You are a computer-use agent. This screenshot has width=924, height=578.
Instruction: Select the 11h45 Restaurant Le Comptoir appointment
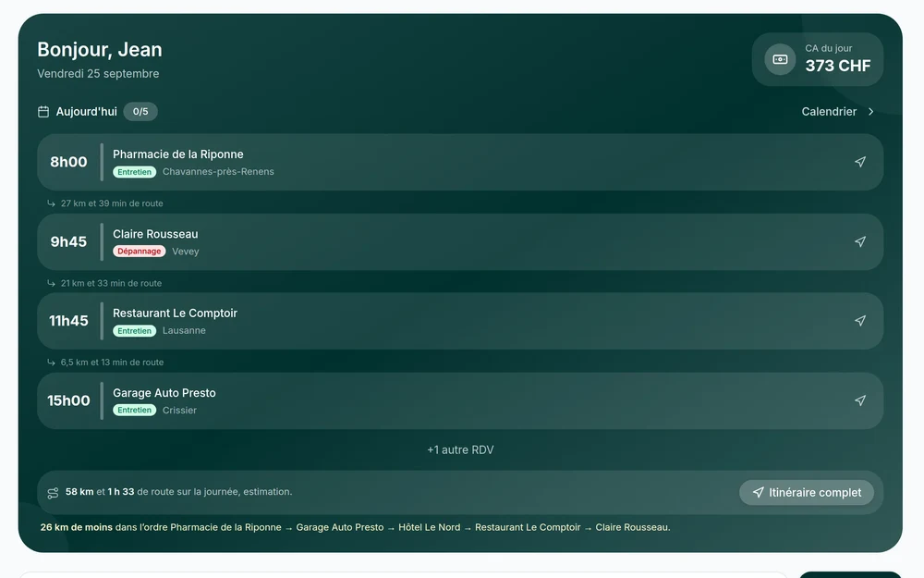coord(460,321)
